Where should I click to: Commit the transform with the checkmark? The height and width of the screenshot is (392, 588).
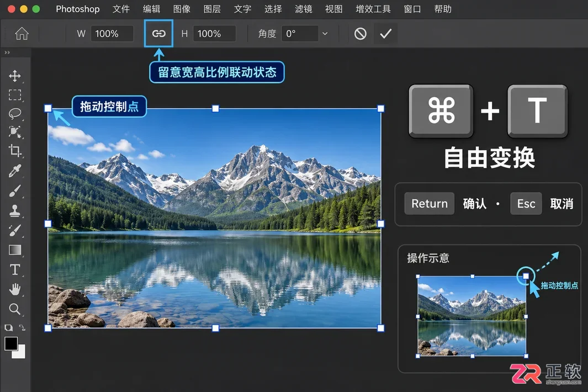click(x=385, y=34)
